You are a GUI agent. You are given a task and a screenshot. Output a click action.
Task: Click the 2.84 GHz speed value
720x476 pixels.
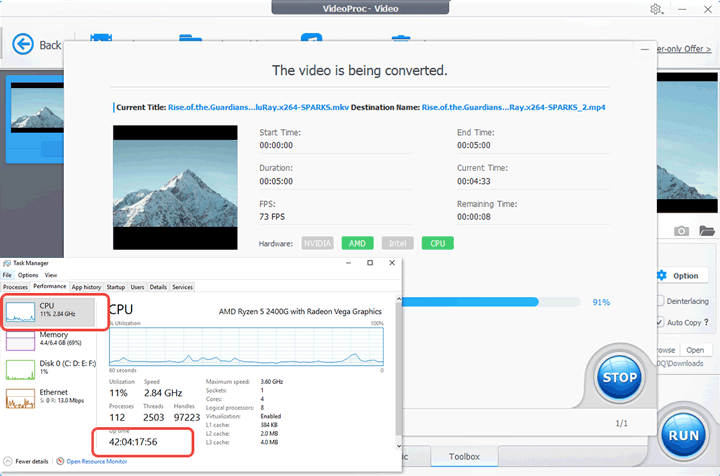[x=163, y=393]
